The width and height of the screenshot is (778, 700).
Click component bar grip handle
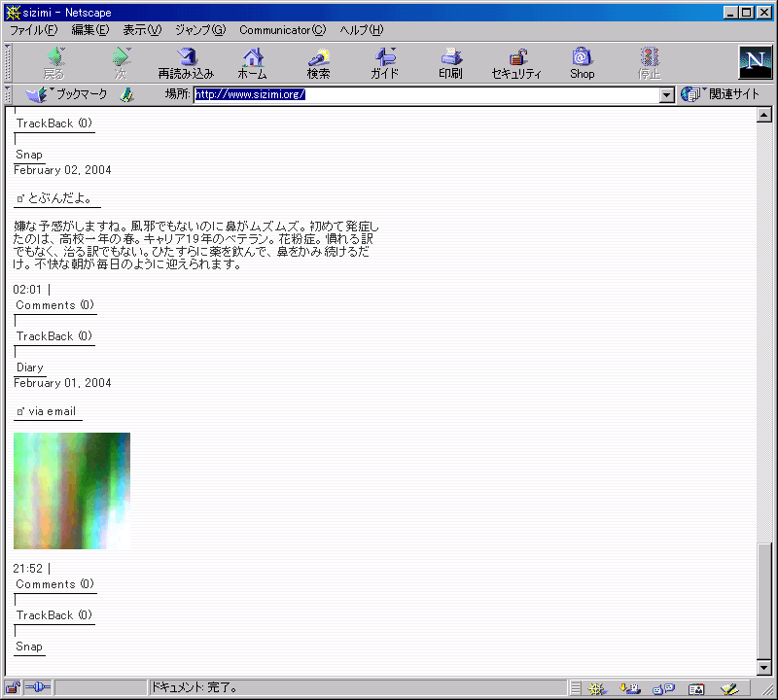pos(575,688)
